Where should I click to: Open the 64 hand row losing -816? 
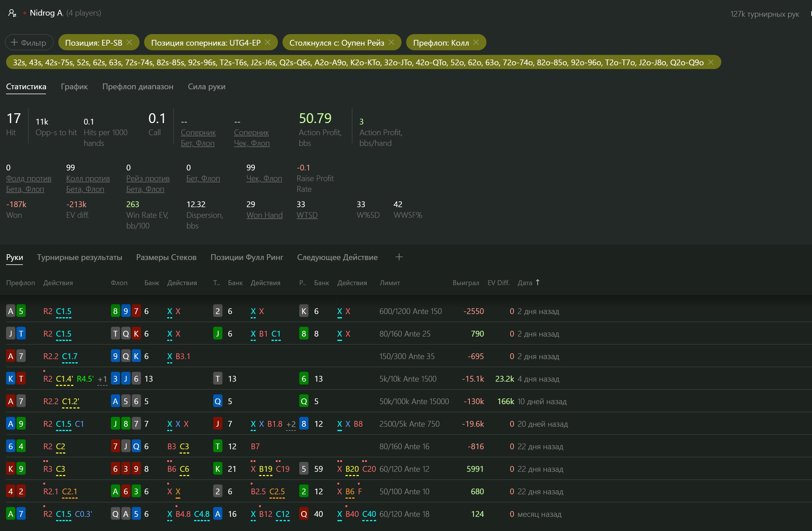pyautogui.click(x=406, y=446)
